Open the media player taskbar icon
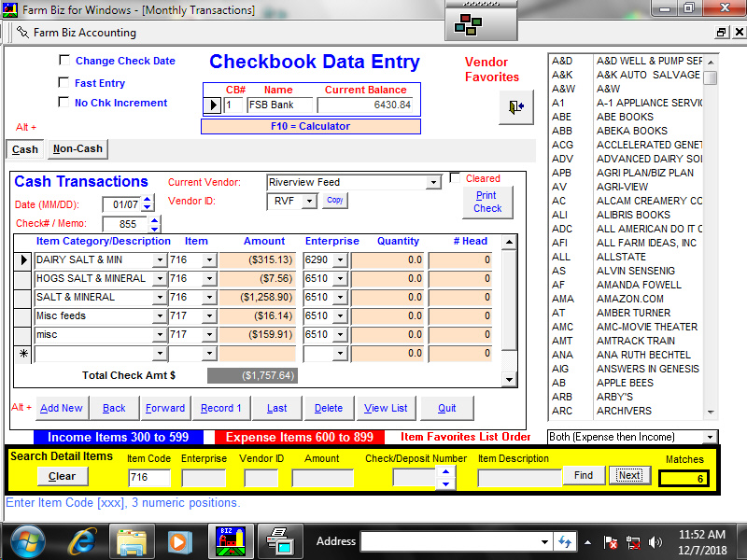Screen dimensions: 747x560 click(x=178, y=542)
